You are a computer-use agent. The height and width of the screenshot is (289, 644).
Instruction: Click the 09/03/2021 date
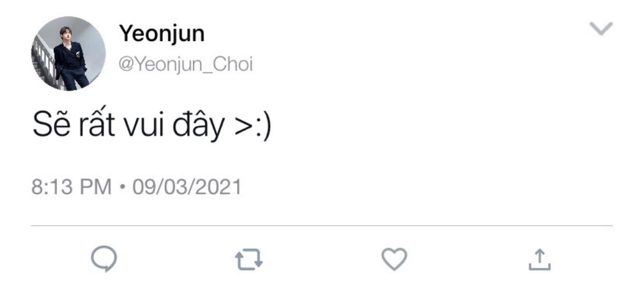(x=187, y=187)
